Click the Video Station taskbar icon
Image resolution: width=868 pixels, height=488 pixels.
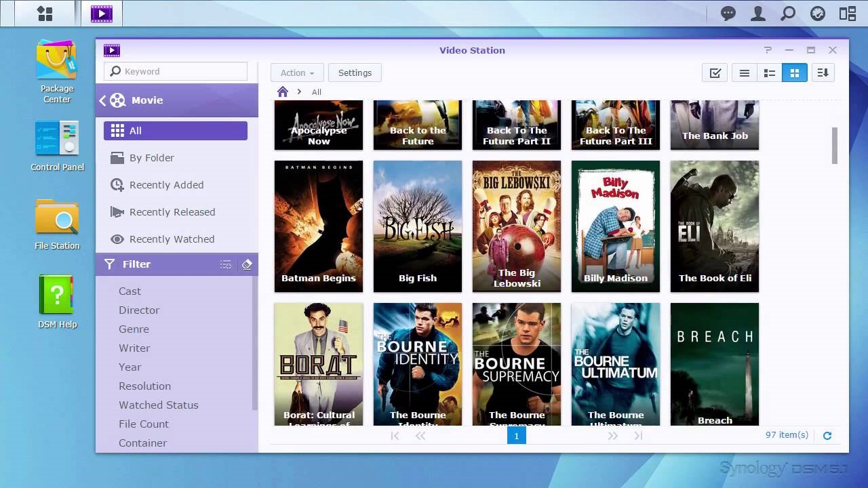click(x=101, y=13)
